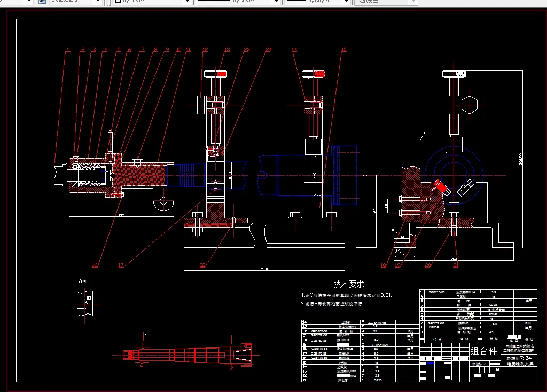The height and width of the screenshot is (392, 547).
Task: Click the R2 radius annotation
Action: pos(89,298)
